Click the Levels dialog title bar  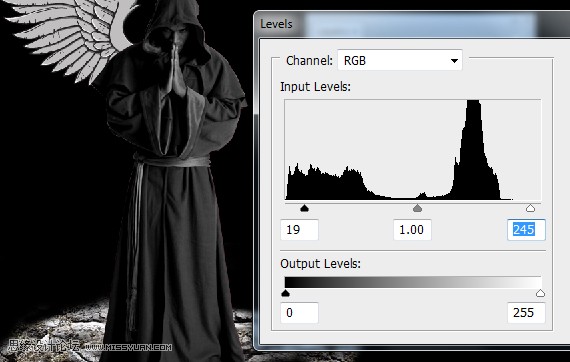(412, 24)
